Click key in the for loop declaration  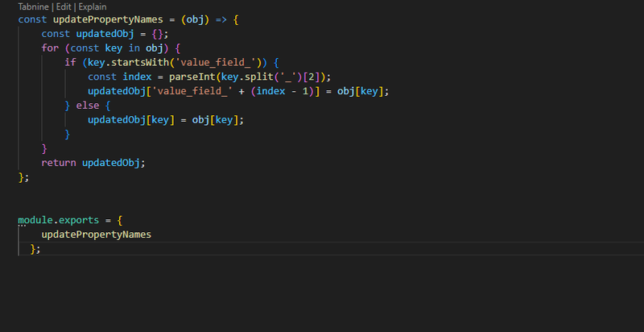click(114, 48)
